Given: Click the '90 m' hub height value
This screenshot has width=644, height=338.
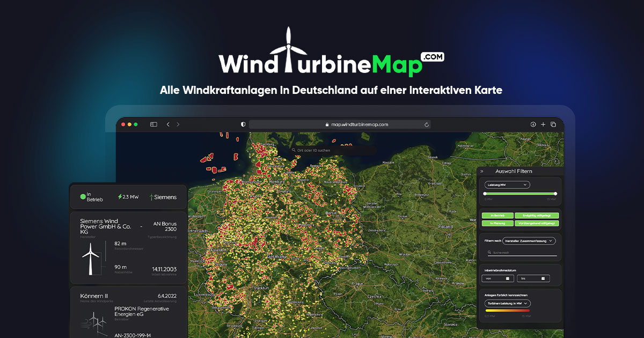Looking at the screenshot, I should pyautogui.click(x=120, y=267).
